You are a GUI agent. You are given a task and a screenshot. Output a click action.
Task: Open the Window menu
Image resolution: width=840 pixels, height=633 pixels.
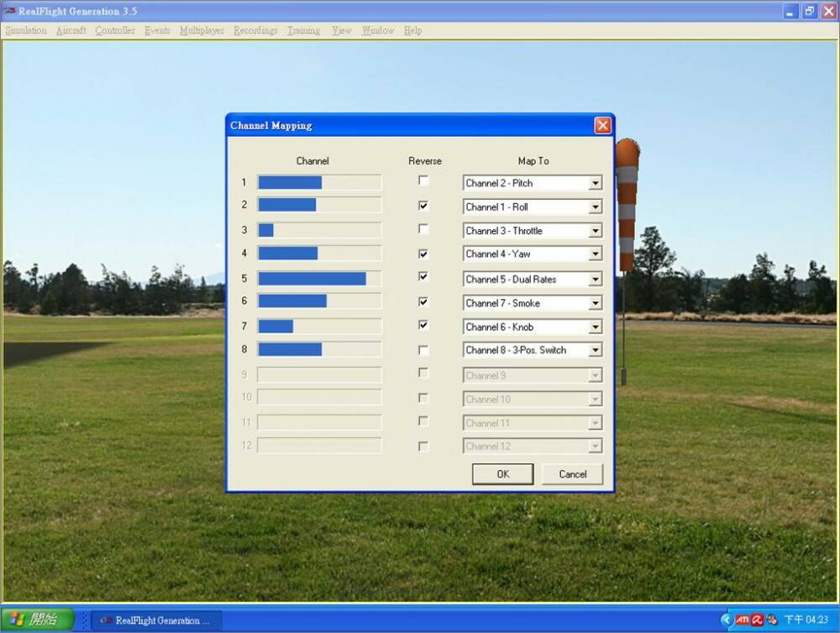pyautogui.click(x=378, y=30)
